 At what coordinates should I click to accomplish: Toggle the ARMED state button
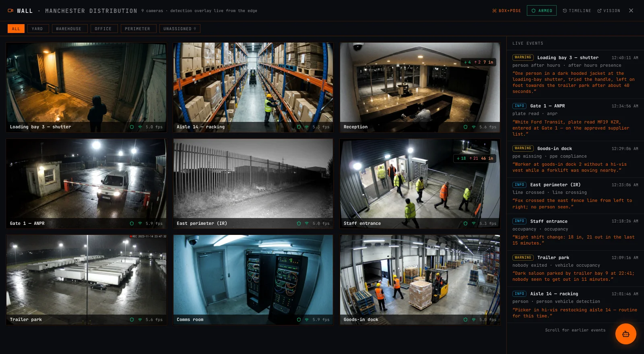(542, 11)
